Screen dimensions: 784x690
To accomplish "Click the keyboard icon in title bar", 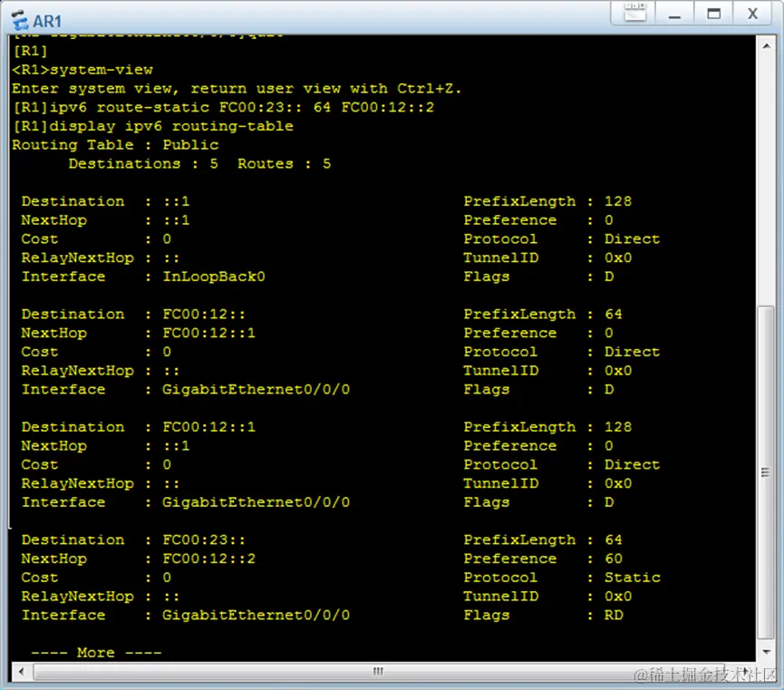I will [635, 13].
